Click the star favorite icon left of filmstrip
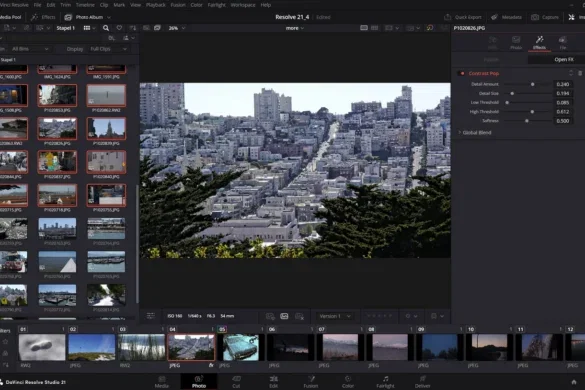The height and width of the screenshot is (390, 585). (x=5, y=341)
